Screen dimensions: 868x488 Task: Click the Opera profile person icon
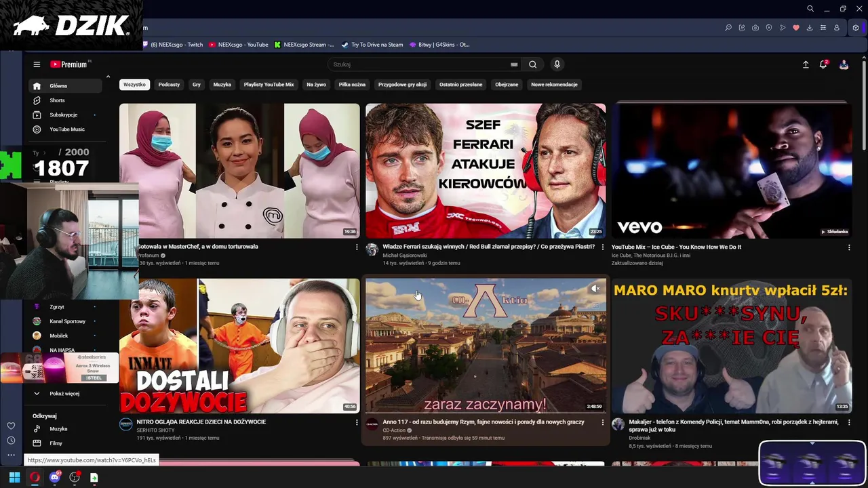(x=837, y=28)
